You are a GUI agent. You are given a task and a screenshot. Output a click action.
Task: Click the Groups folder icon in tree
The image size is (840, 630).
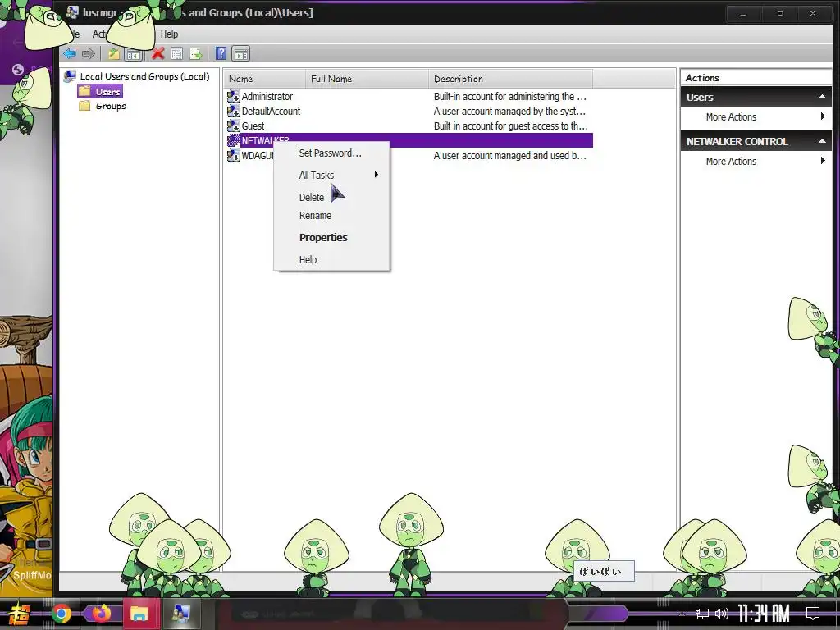coord(84,106)
